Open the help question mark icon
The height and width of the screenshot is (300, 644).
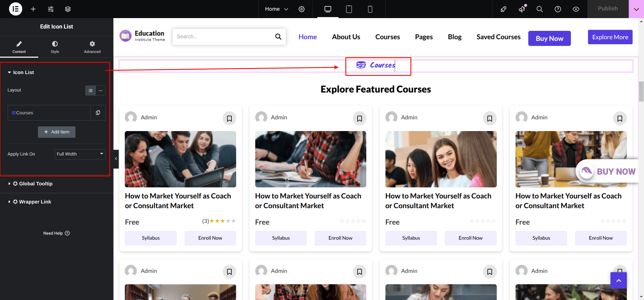[x=558, y=9]
